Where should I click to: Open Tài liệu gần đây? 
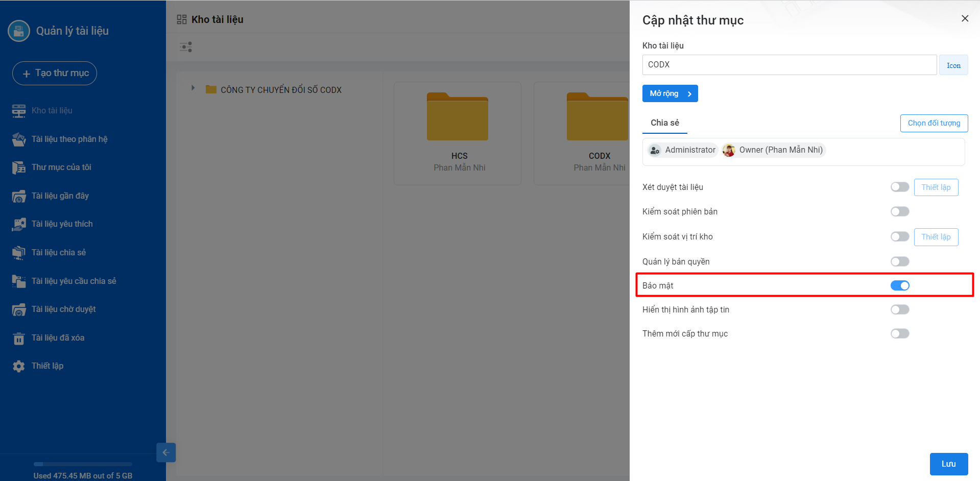point(60,196)
